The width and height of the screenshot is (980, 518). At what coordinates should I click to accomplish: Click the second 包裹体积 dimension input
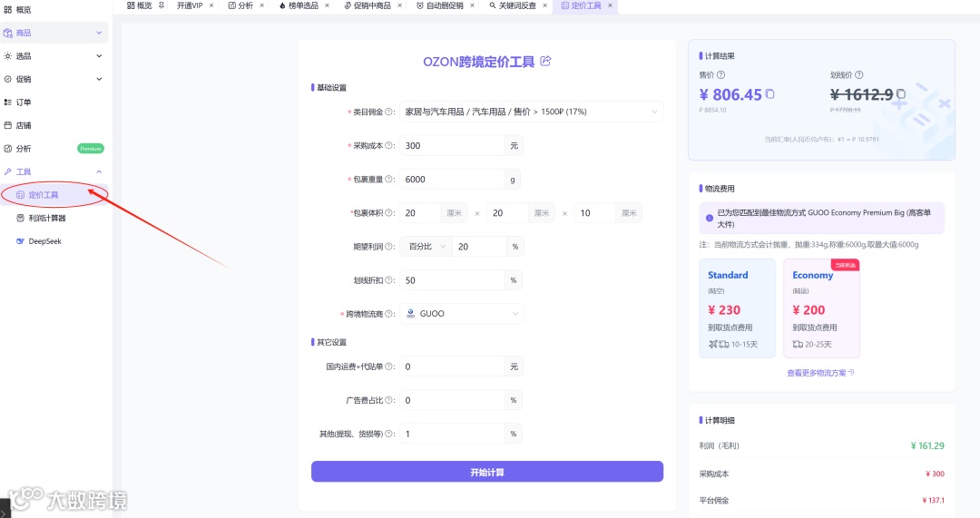point(507,213)
